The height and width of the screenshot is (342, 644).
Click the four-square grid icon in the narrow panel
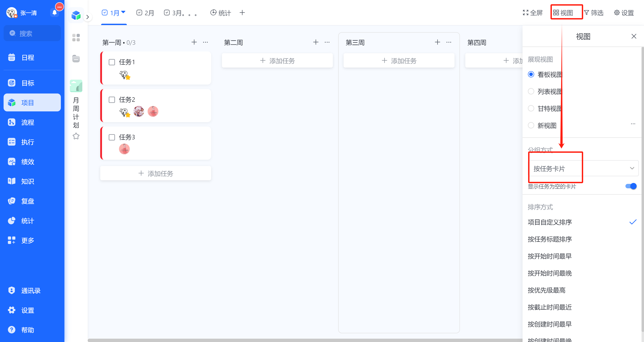76,38
